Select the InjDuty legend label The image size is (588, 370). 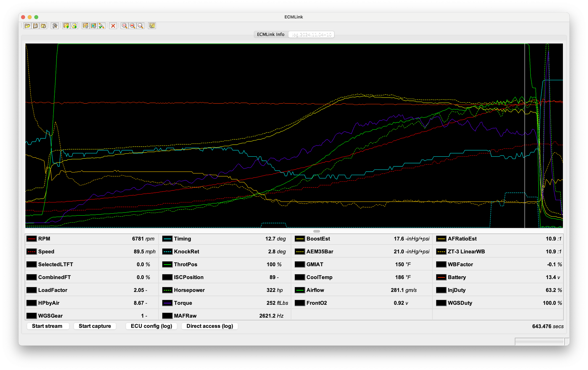tap(457, 290)
